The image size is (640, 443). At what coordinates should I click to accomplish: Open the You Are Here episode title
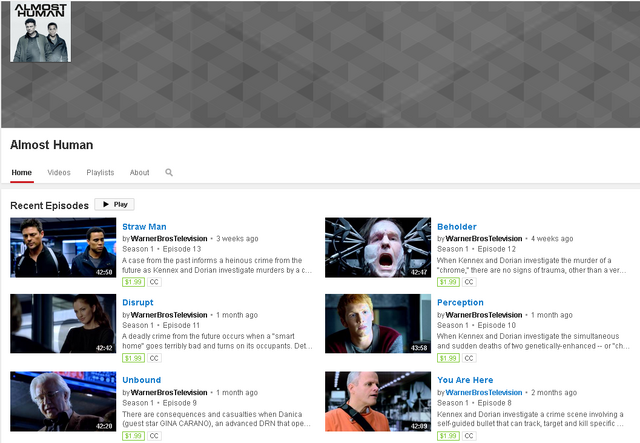pos(465,380)
